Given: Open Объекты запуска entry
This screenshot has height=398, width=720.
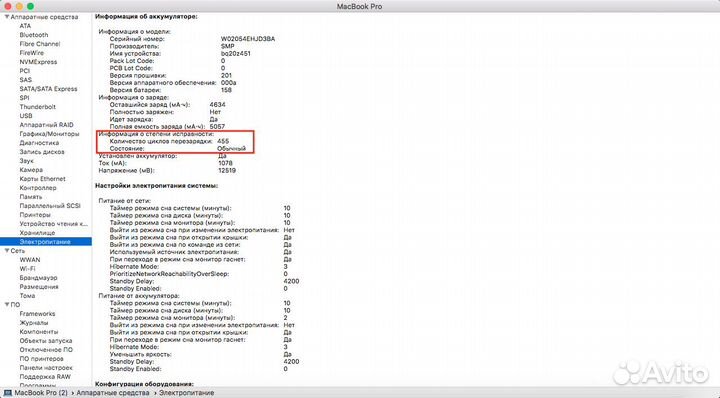Looking at the screenshot, I should (45, 341).
